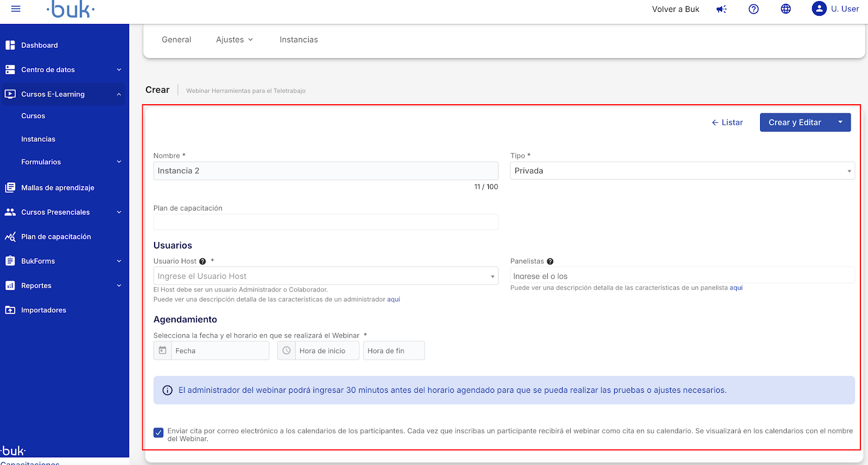The height and width of the screenshot is (465, 868).
Task: Click the Crear y Editar button
Action: [794, 123]
